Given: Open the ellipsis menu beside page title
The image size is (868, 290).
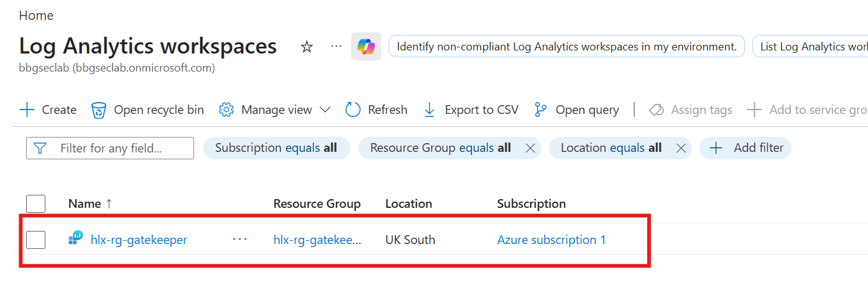Looking at the screenshot, I should coord(336,47).
